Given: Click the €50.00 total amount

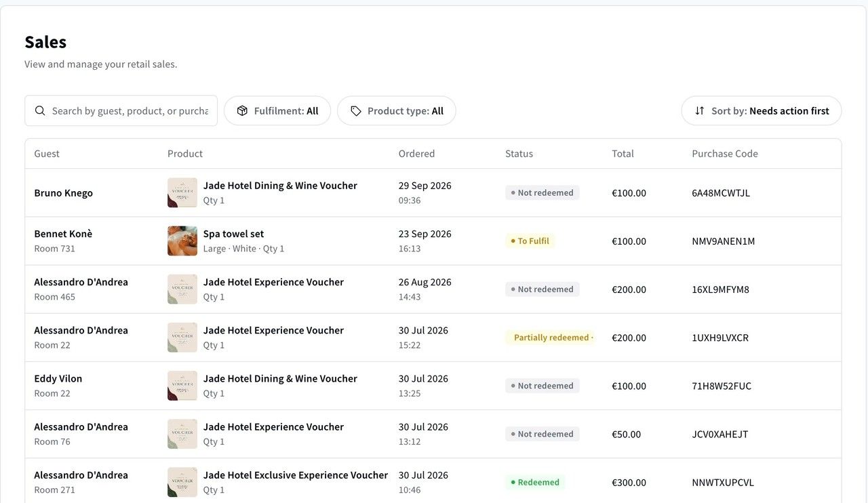Looking at the screenshot, I should 627,435.
